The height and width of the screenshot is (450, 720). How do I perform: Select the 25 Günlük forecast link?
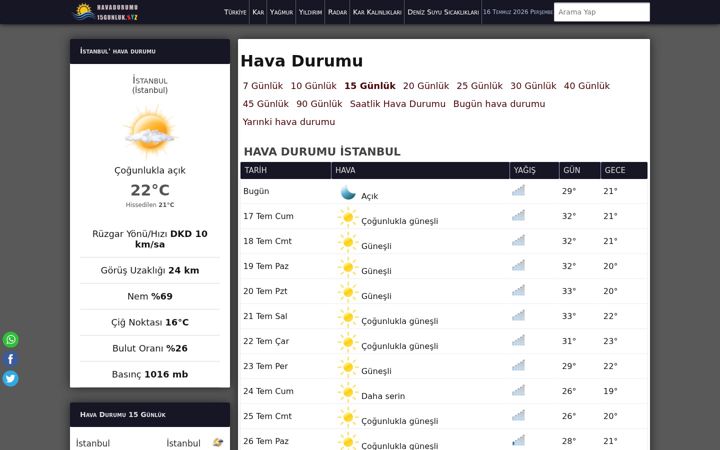point(479,86)
